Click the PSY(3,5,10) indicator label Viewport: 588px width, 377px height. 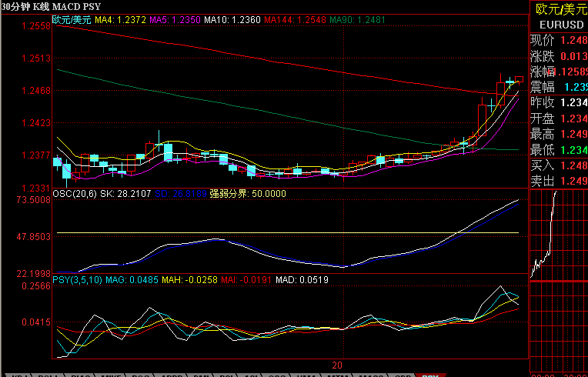tap(77, 280)
